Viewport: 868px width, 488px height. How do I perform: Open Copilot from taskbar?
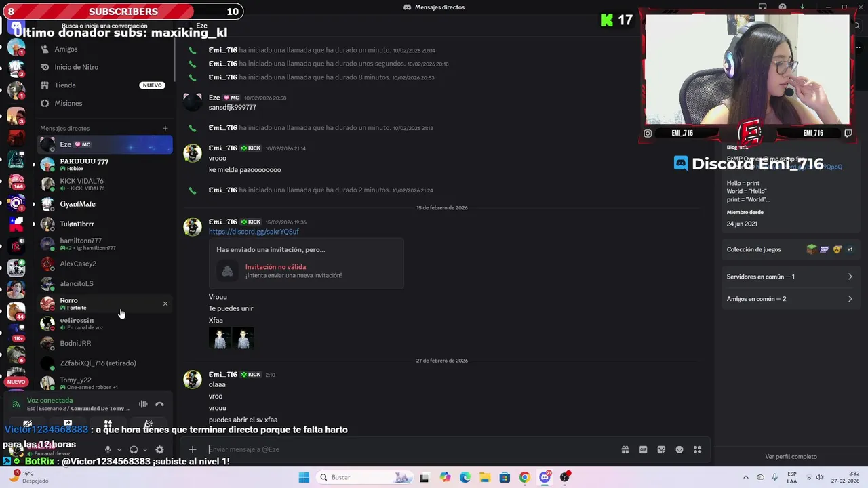click(x=445, y=477)
